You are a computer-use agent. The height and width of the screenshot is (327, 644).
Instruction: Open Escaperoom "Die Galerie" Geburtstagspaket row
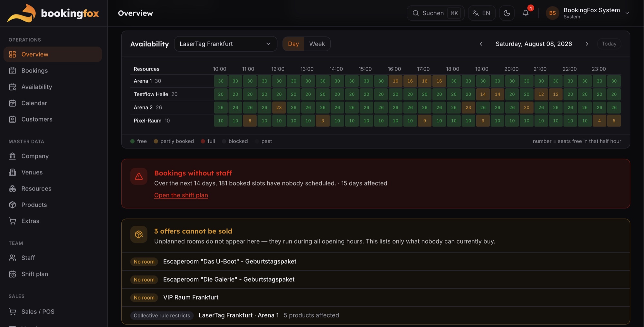375,280
